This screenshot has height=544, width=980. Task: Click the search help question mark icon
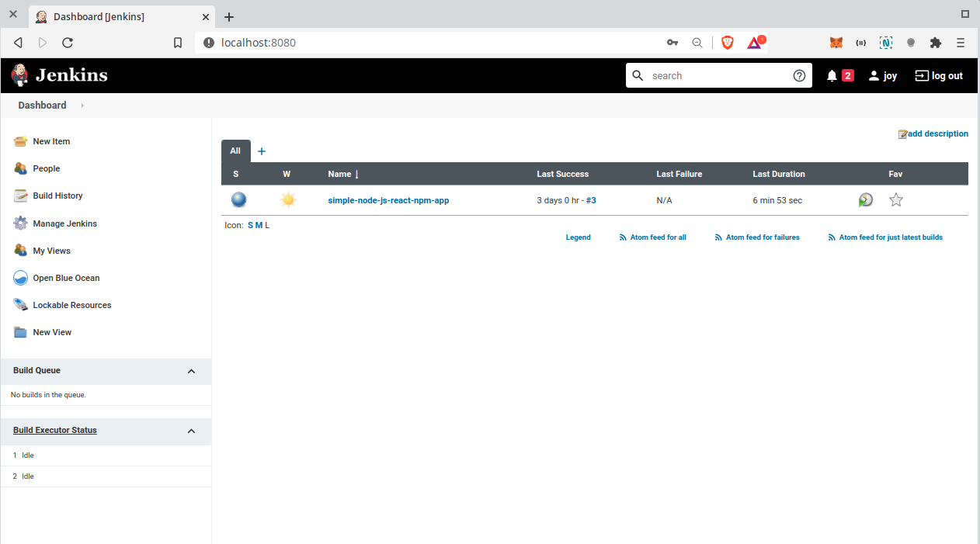tap(799, 75)
